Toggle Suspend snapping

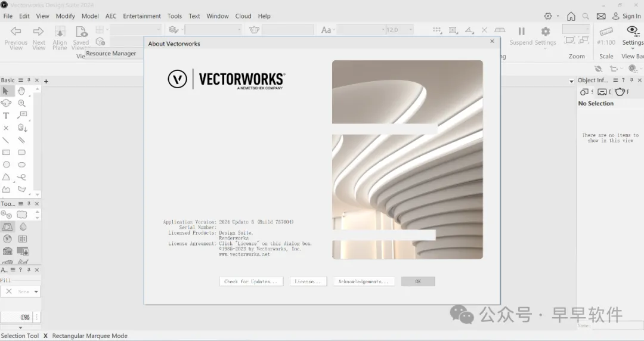click(x=521, y=31)
